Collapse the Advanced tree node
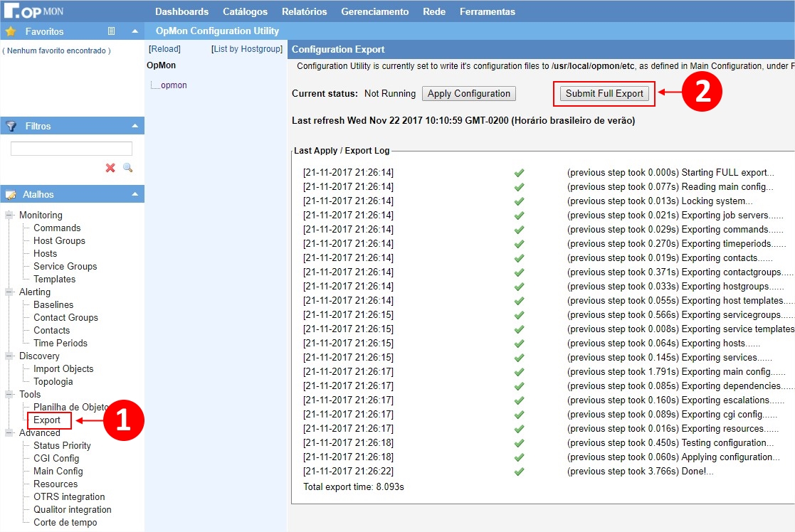Screen dimensions: 795x532 coord(9,432)
